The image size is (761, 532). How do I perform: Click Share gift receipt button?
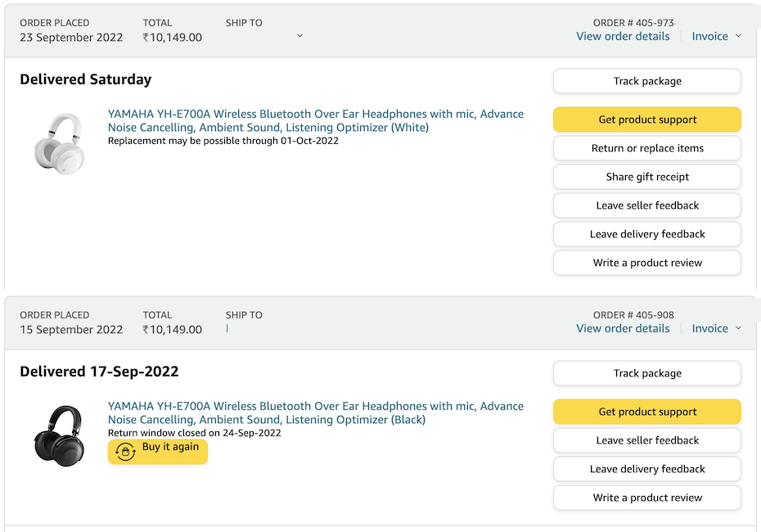(647, 177)
